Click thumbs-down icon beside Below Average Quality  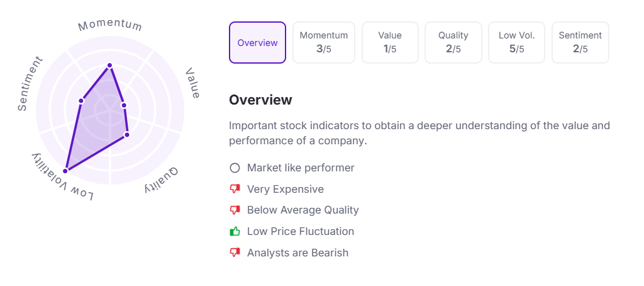pos(235,210)
